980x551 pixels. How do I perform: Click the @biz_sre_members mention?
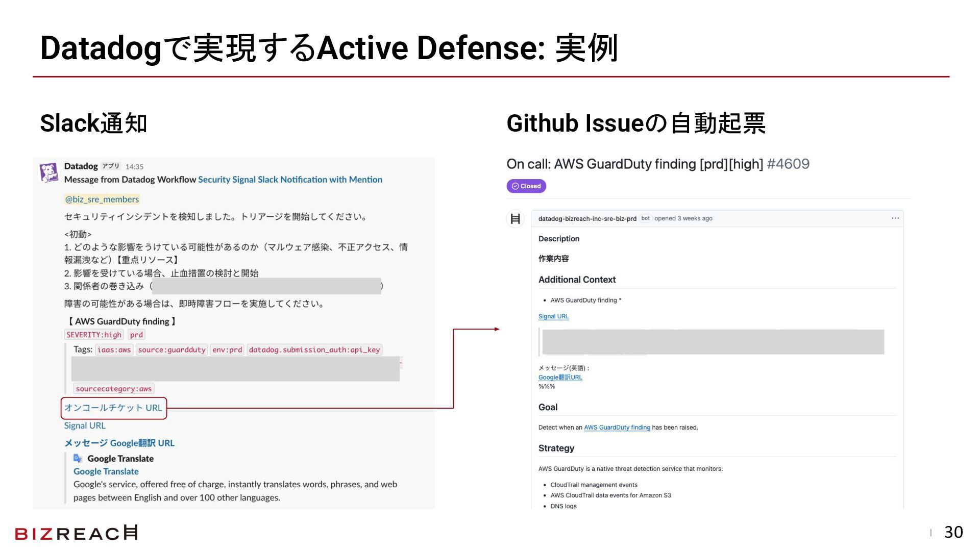[x=102, y=199]
